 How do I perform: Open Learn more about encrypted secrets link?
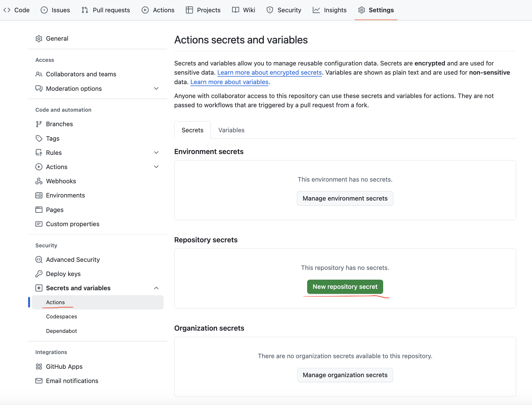tap(269, 73)
